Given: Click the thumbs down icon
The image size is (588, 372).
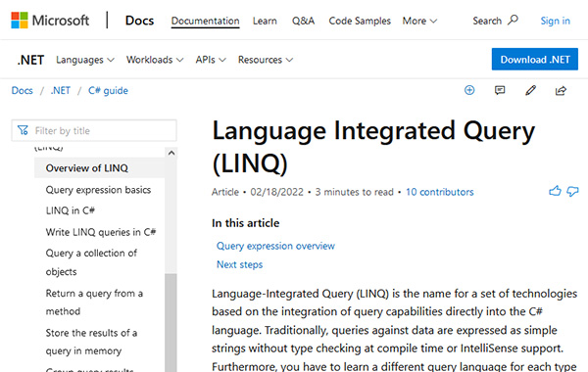Looking at the screenshot, I should 572,192.
